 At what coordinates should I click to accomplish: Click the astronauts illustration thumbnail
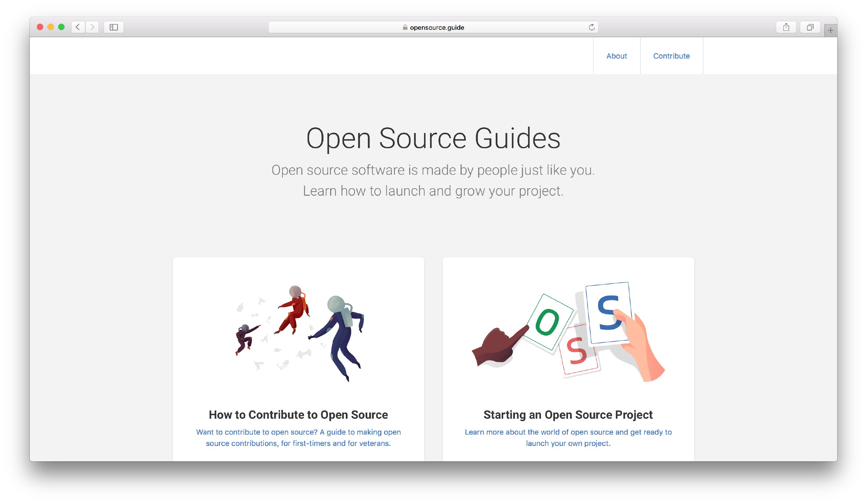[x=299, y=333]
